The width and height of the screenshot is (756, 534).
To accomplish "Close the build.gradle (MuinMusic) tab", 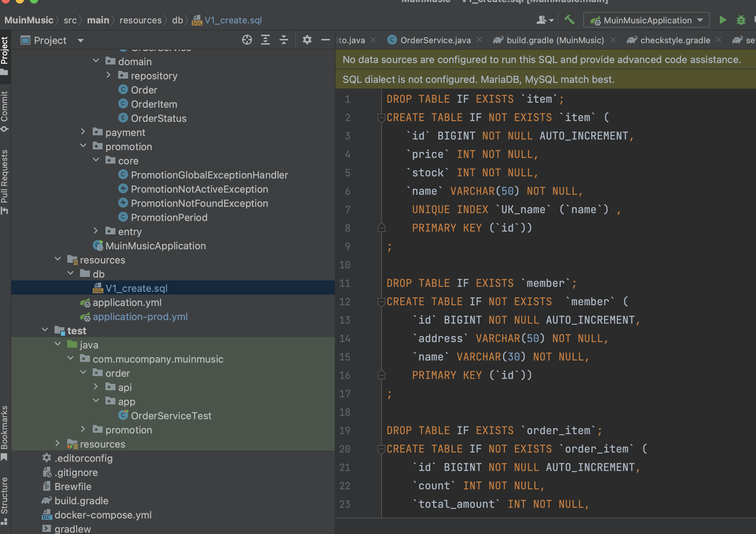I will [x=613, y=40].
